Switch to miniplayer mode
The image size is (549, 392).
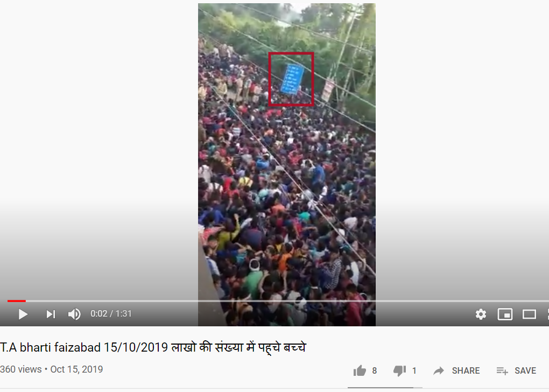point(505,314)
